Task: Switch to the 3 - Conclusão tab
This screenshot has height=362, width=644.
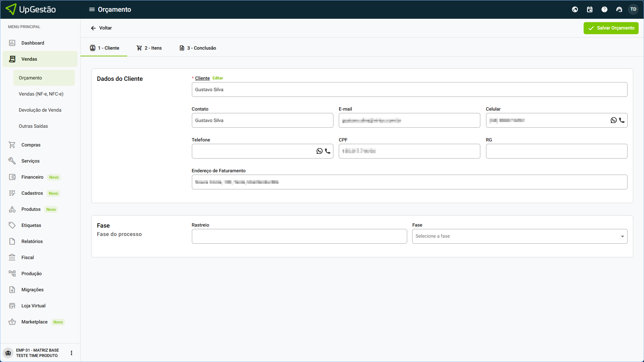Action: (198, 48)
